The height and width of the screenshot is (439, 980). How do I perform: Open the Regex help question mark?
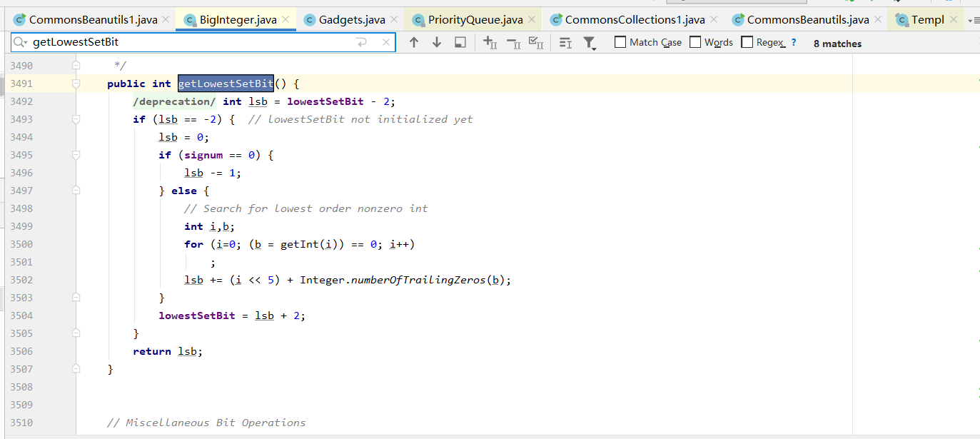(x=794, y=43)
